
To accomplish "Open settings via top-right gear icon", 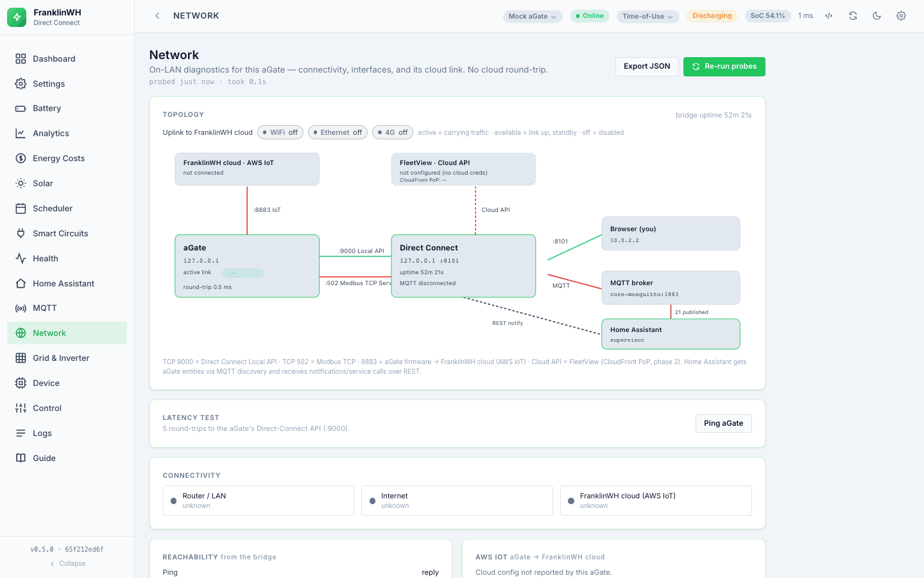I will coord(901,16).
